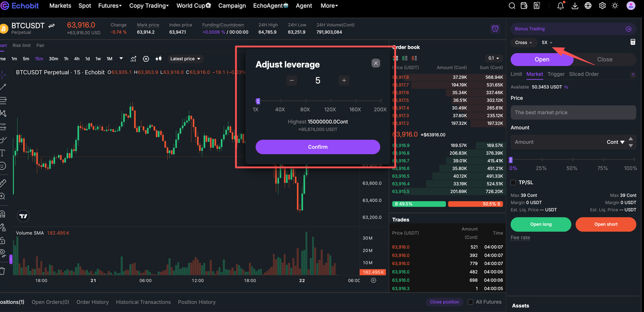Viewport: 644px width, 312px height.
Task: Increase leverage with the plus button
Action: (344, 80)
